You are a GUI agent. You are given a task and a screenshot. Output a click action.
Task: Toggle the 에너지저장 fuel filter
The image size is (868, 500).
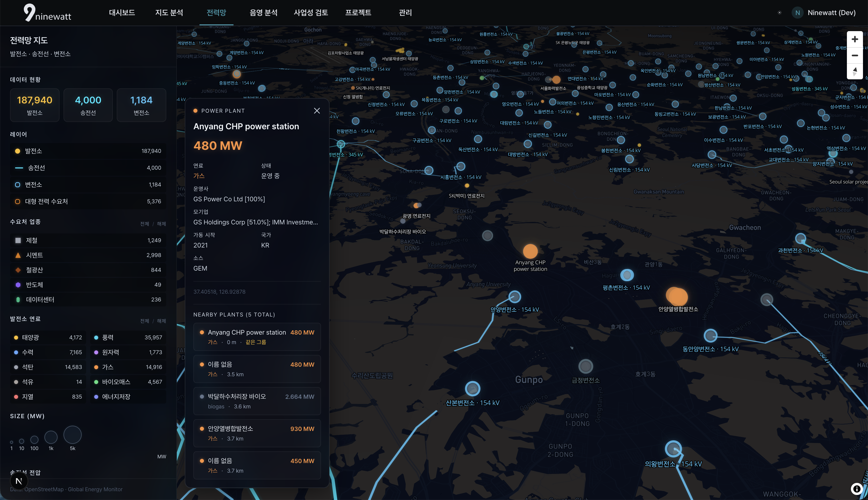pyautogui.click(x=128, y=397)
